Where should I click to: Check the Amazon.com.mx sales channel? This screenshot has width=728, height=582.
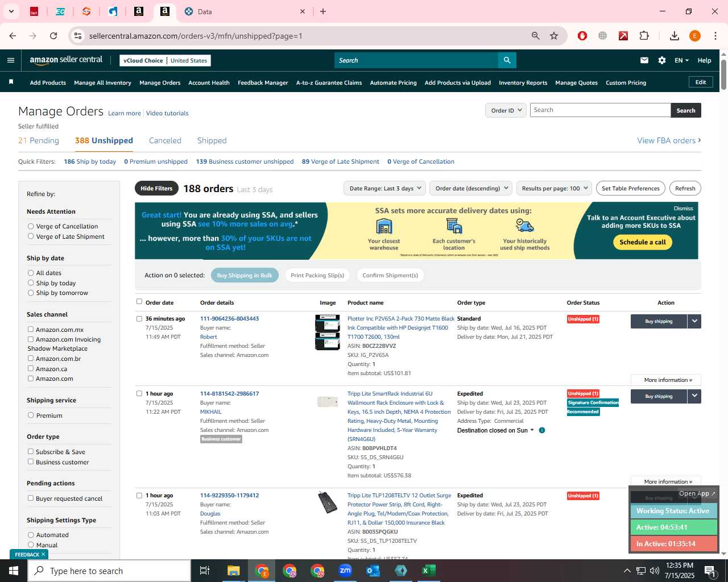coord(31,329)
